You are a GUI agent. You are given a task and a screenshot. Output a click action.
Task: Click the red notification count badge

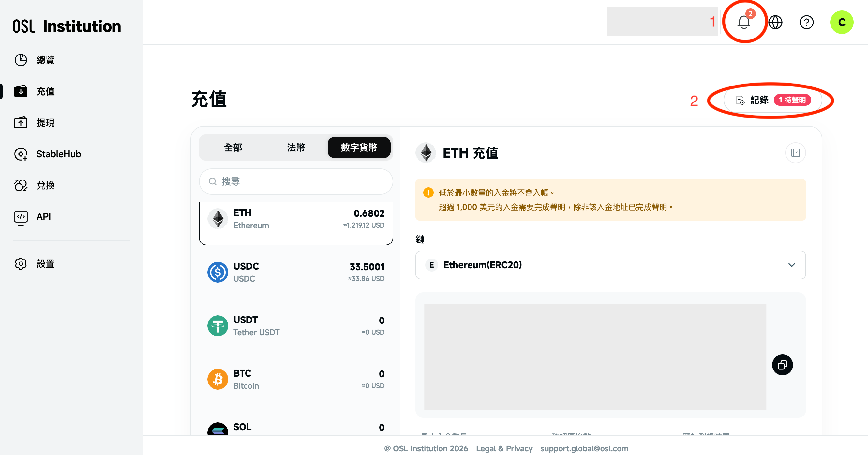(x=750, y=13)
